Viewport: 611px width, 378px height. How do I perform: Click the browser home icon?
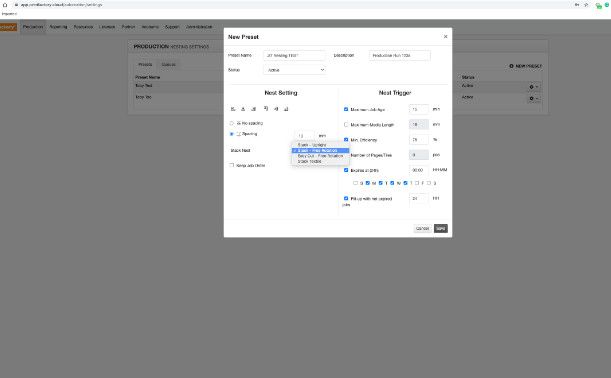point(5,5)
